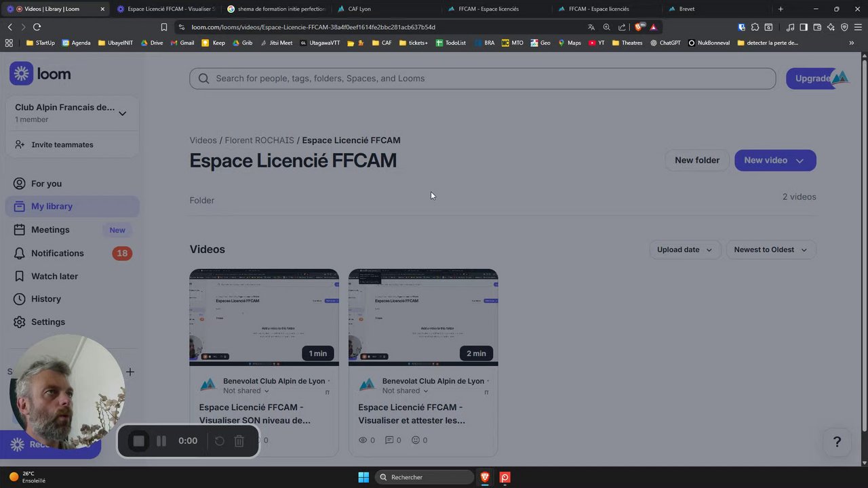The height and width of the screenshot is (488, 868).
Task: Click the zoom magnifier icon in address bar
Action: tap(606, 27)
